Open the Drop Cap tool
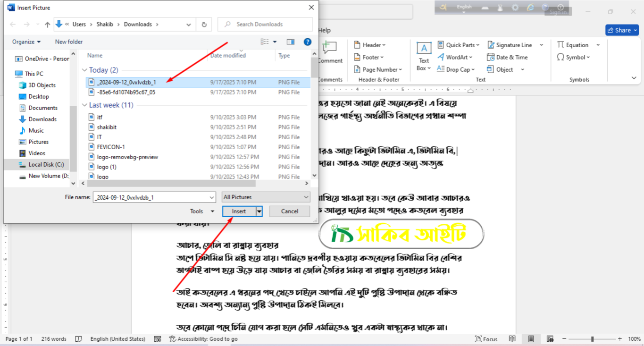Image resolution: width=644 pixels, height=346 pixels. click(x=457, y=69)
